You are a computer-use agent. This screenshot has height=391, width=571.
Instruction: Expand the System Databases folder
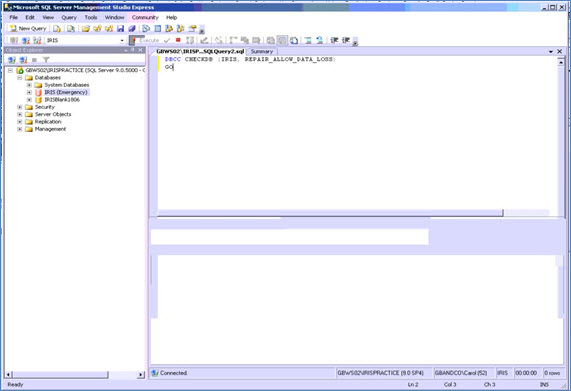click(29, 85)
